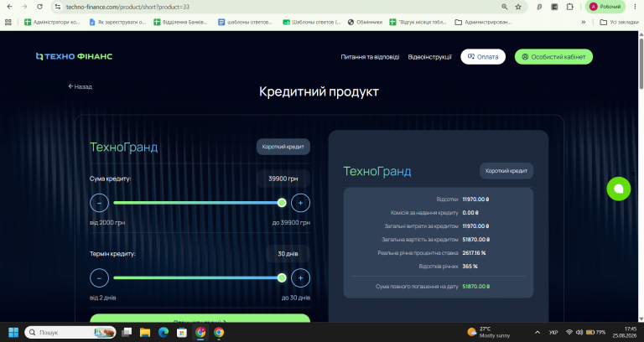This screenshot has height=342, width=644.
Task: Reload the page with the refresh icon
Action: (x=40, y=7)
